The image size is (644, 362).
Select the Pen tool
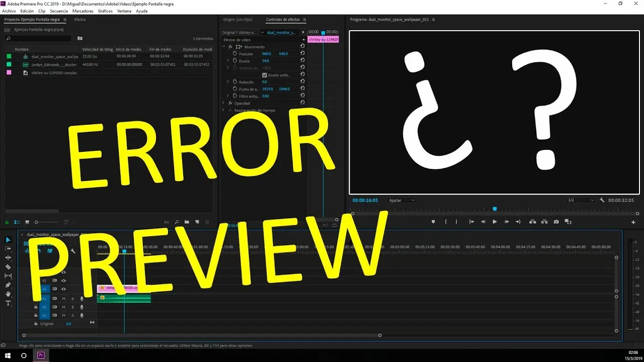pos(8,285)
